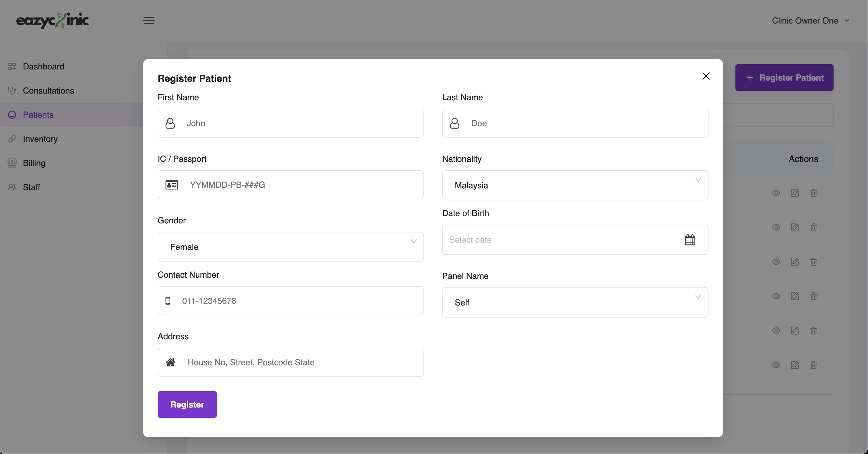View the fourth patient row
This screenshot has height=454, width=868.
tap(776, 296)
